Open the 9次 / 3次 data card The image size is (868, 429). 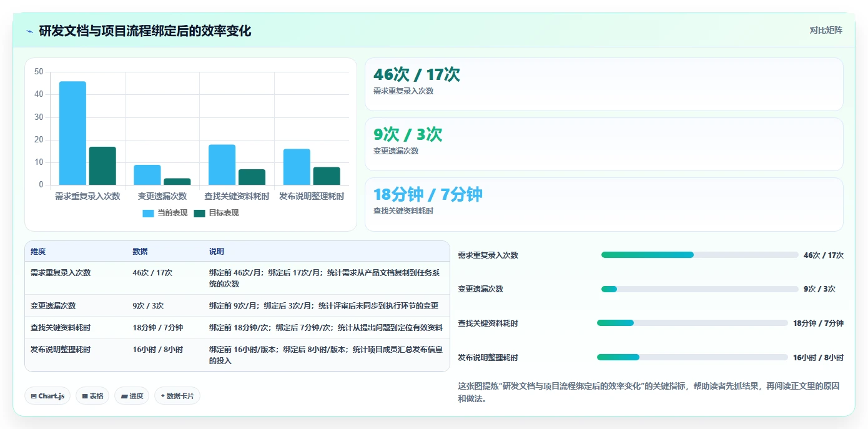pyautogui.click(x=604, y=144)
